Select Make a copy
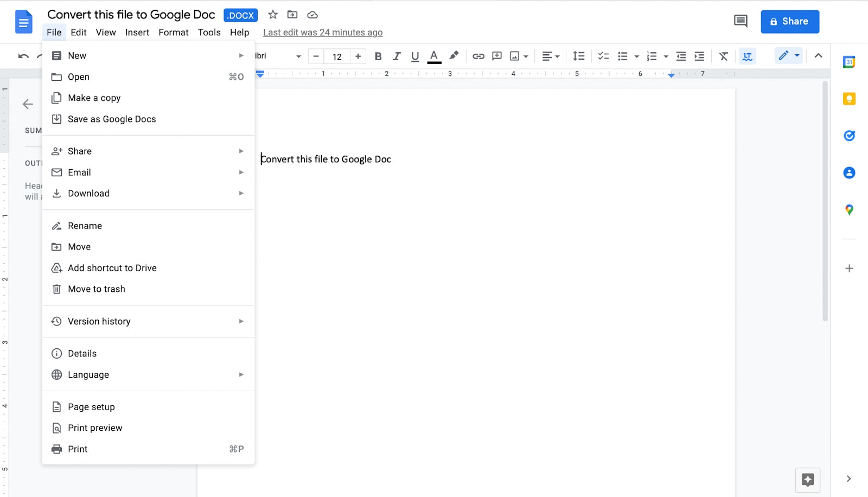This screenshot has width=868, height=497. tap(148, 98)
